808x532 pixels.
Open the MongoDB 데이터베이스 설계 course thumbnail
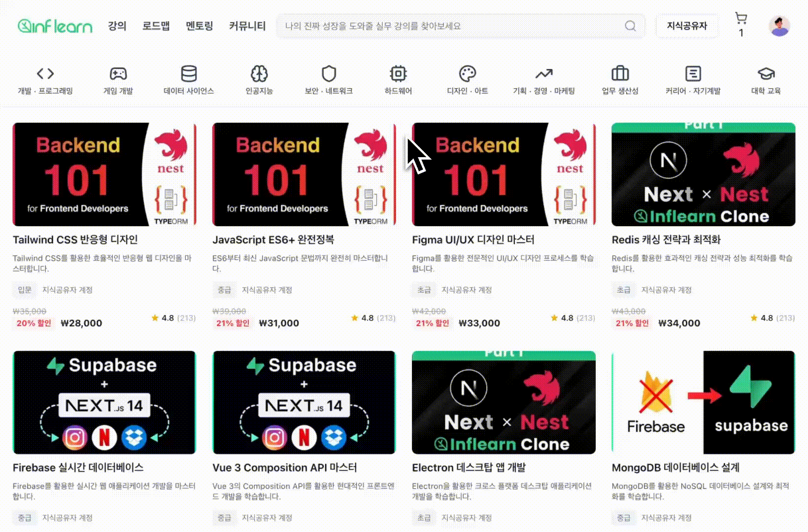[x=704, y=402]
